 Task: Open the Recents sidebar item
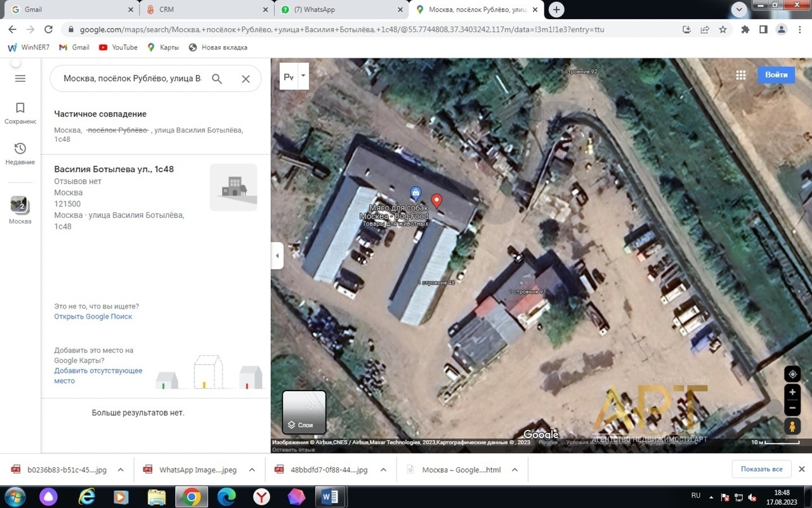[20, 154]
